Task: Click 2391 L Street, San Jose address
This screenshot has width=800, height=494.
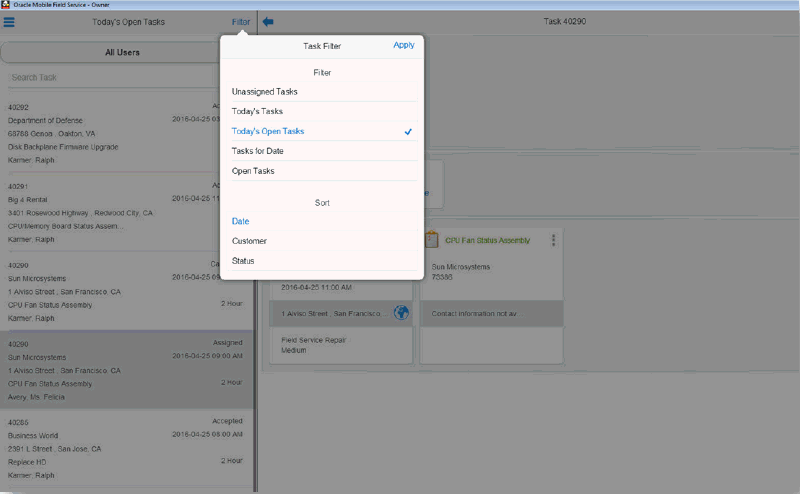Action: pos(54,449)
